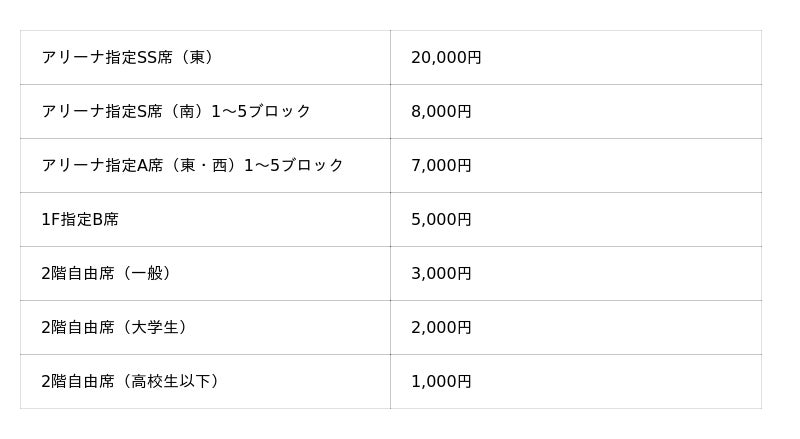Select the 8,000円 price
Image resolution: width=800 pixels, height=439 pixels.
[x=441, y=112]
